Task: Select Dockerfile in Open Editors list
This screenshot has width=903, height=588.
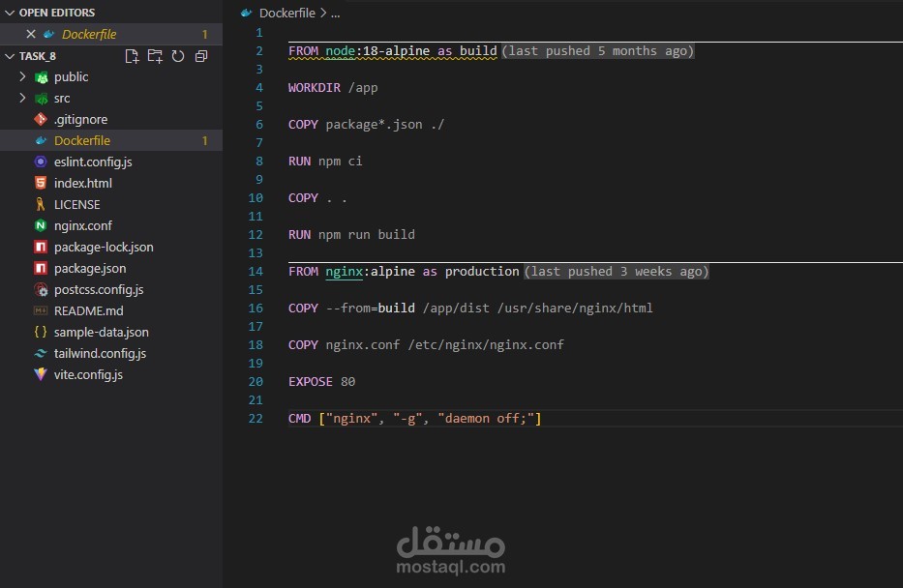Action: pos(89,34)
